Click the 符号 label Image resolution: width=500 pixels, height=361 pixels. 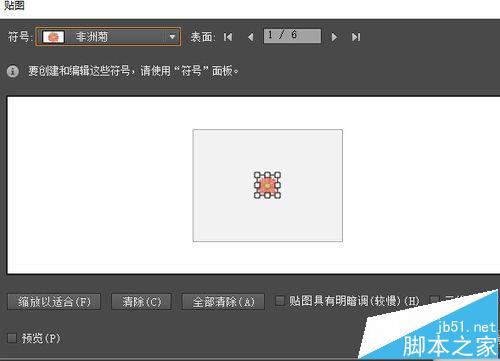[x=19, y=37]
